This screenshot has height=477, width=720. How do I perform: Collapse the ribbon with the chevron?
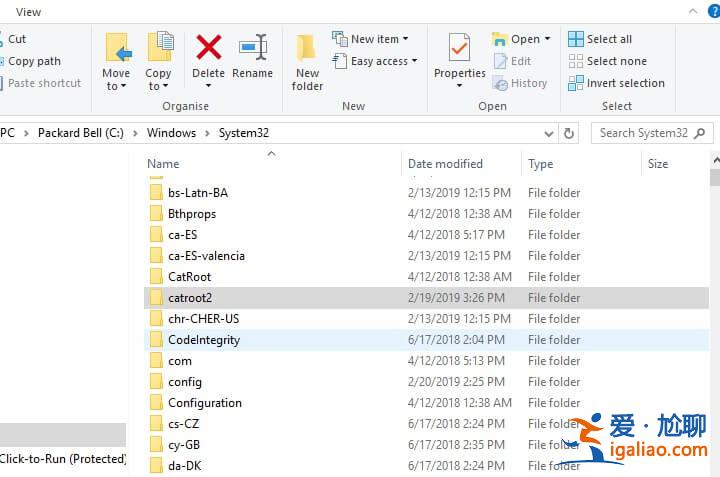[693, 11]
